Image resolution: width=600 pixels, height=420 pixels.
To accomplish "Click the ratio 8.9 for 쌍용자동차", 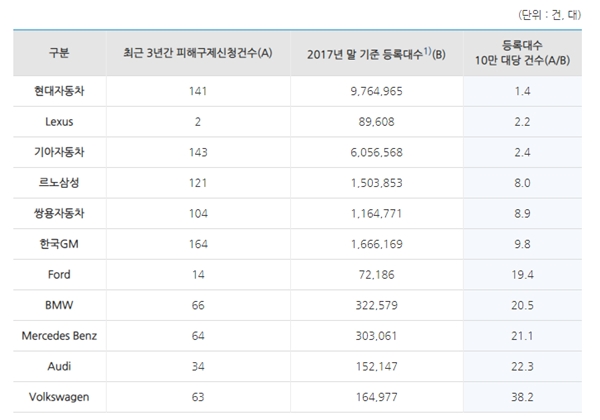I will point(522,213).
